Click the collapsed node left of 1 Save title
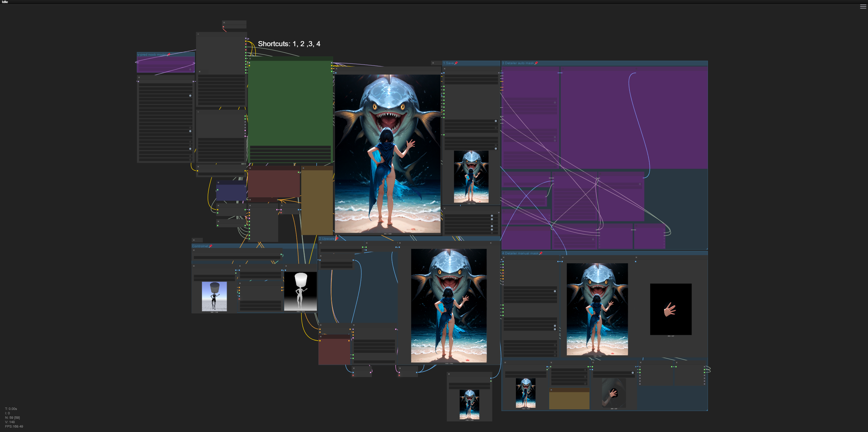 [x=436, y=63]
